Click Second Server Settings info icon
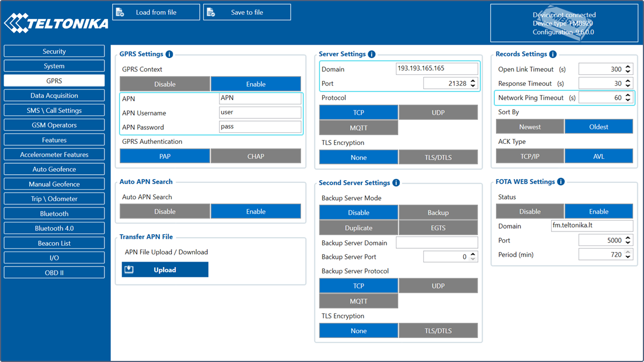This screenshot has height=362, width=644. coord(396,183)
